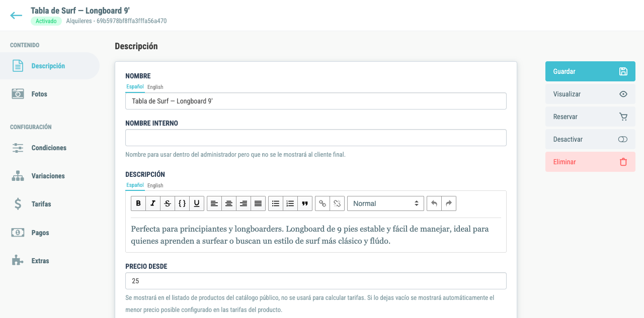Click the 'CONFIGURACIÓN' sidebar heading

click(x=31, y=127)
